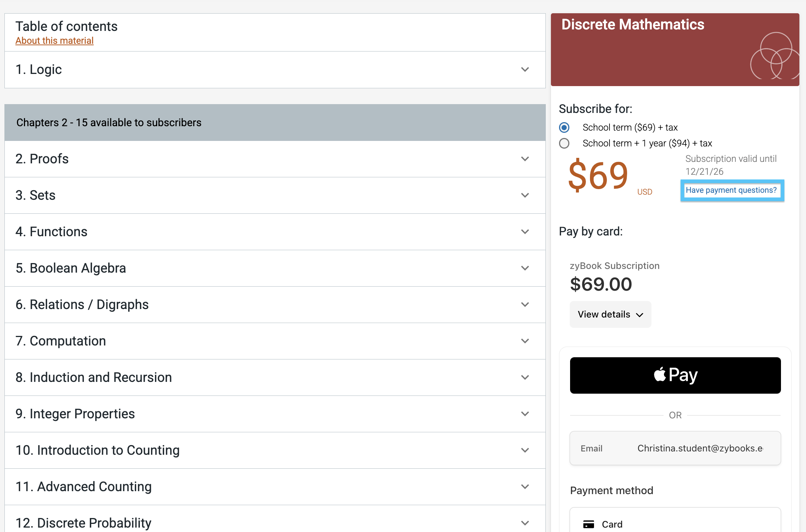Open the About this material link

tap(54, 40)
